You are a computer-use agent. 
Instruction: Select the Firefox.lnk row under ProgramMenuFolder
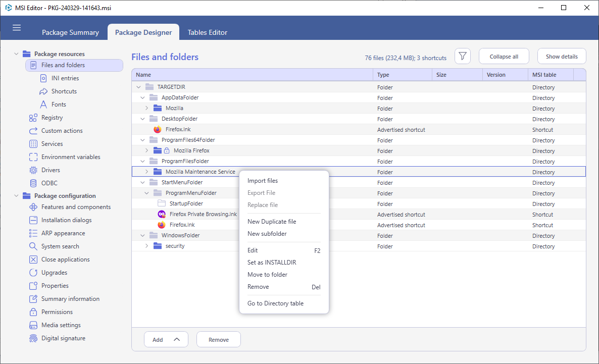pos(358,225)
